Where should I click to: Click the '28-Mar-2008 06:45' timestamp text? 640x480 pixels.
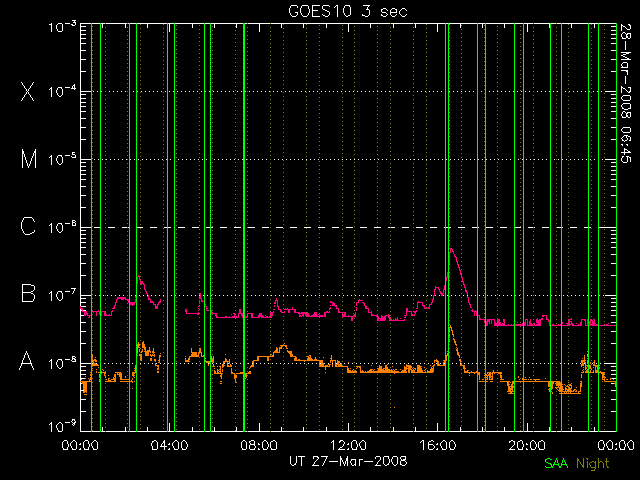click(625, 93)
